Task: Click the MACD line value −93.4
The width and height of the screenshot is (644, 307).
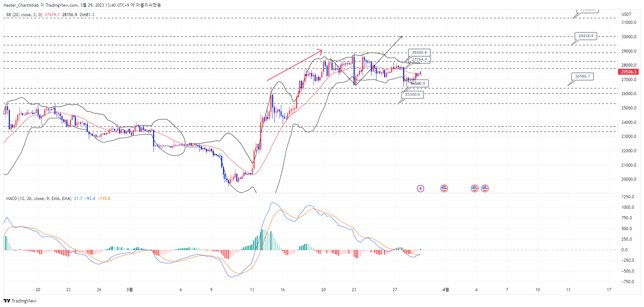Action: (x=90, y=199)
